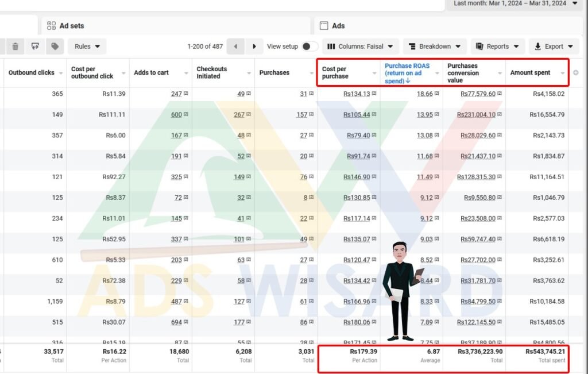
Task: Sort by Purchases conversion value header
Action: pos(463,73)
